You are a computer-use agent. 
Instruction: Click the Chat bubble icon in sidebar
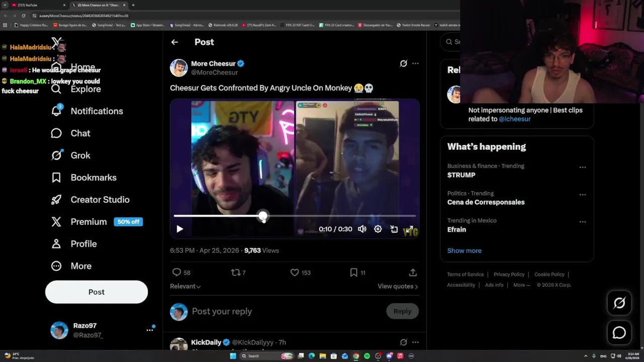click(56, 133)
